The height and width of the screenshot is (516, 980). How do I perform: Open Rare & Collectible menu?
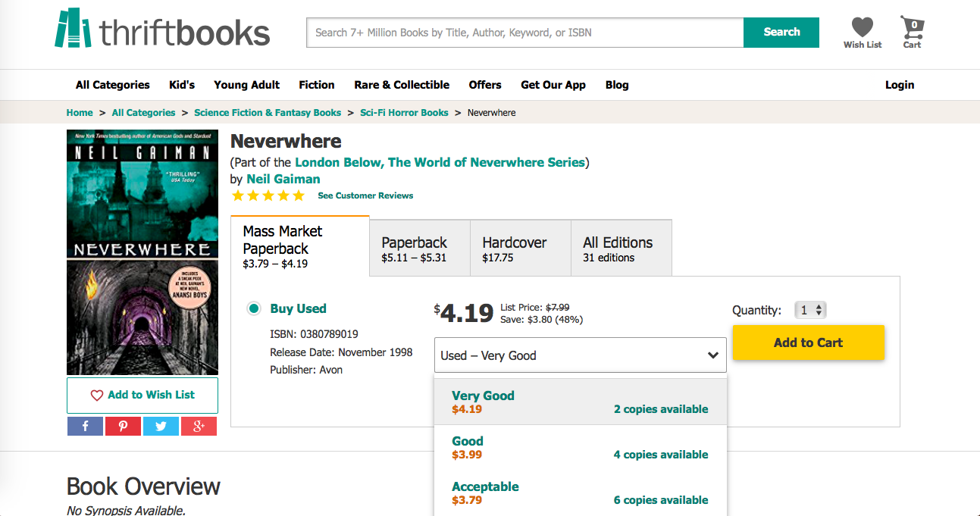[402, 85]
